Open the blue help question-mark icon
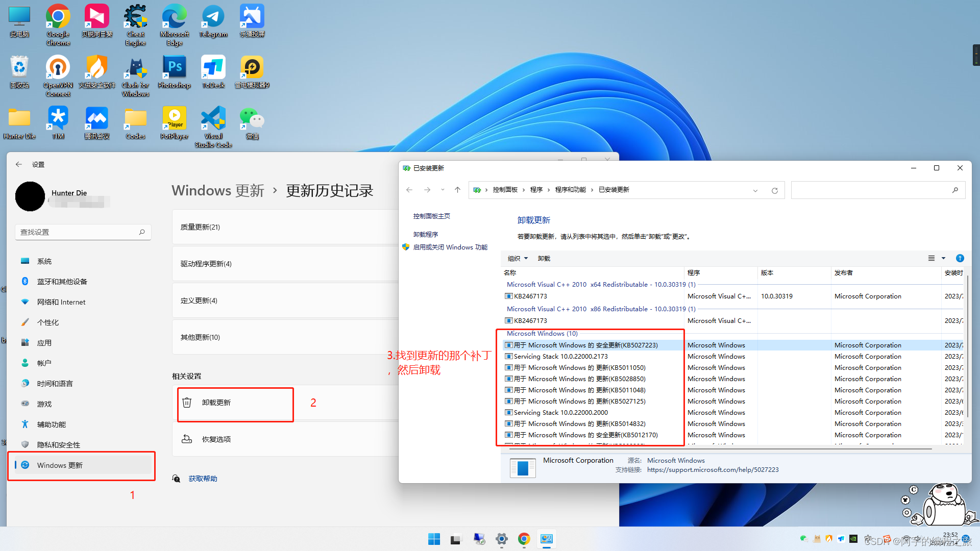This screenshot has height=551, width=980. pyautogui.click(x=960, y=258)
